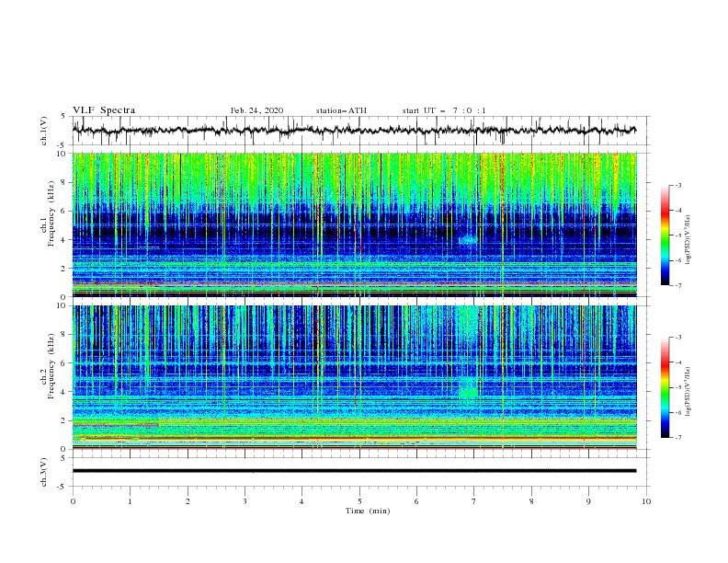Image resolution: width=728 pixels, height=563 pixels.
Task: Click the "-4" tick on the ch.2 colorbar
Action: point(677,362)
